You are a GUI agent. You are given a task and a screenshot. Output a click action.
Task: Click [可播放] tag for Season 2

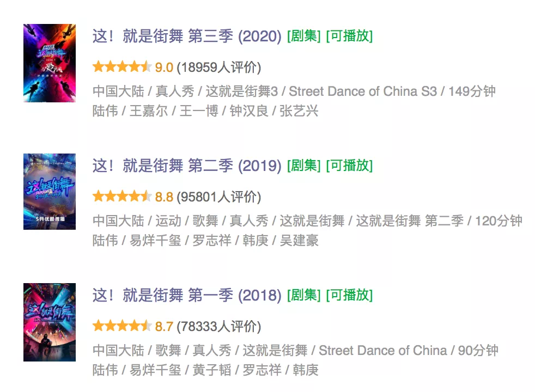click(x=349, y=166)
